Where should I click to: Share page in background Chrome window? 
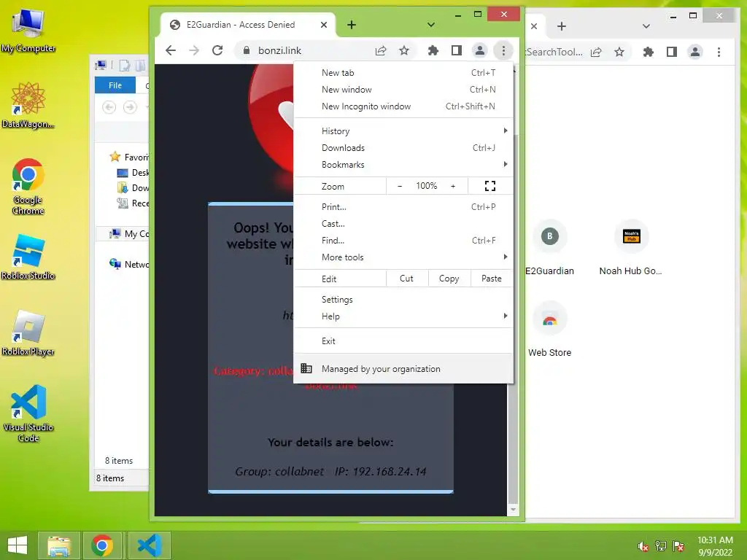596,52
